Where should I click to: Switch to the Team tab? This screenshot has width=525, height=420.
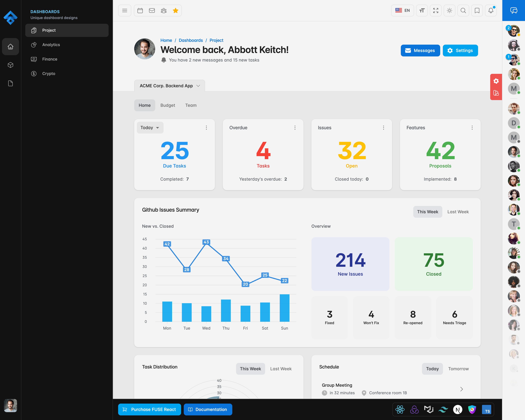191,105
